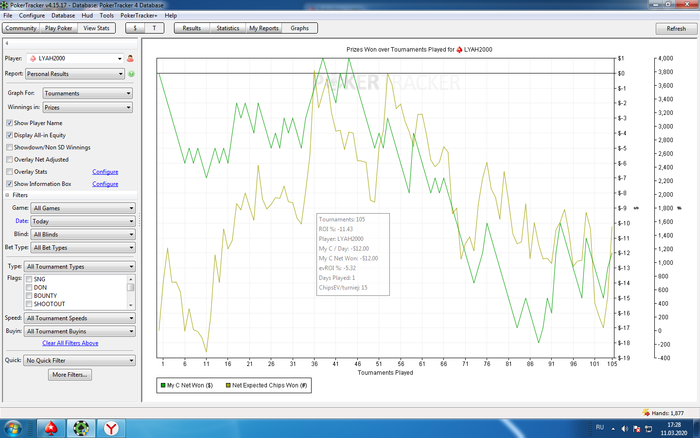This screenshot has width=700, height=438.
Task: Click the PokerTracker poker chip taskbar icon
Action: tap(80, 428)
